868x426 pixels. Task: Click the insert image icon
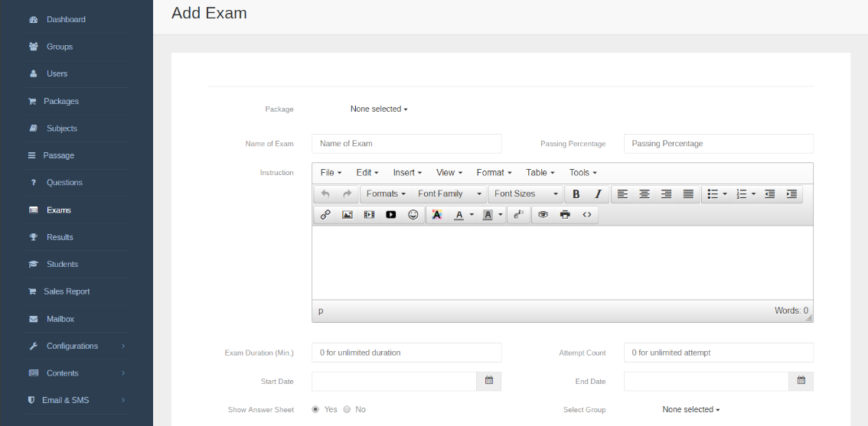347,215
